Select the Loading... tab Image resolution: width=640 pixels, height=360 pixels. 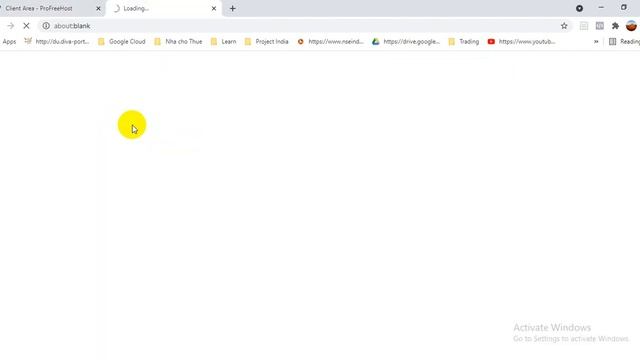point(164,9)
